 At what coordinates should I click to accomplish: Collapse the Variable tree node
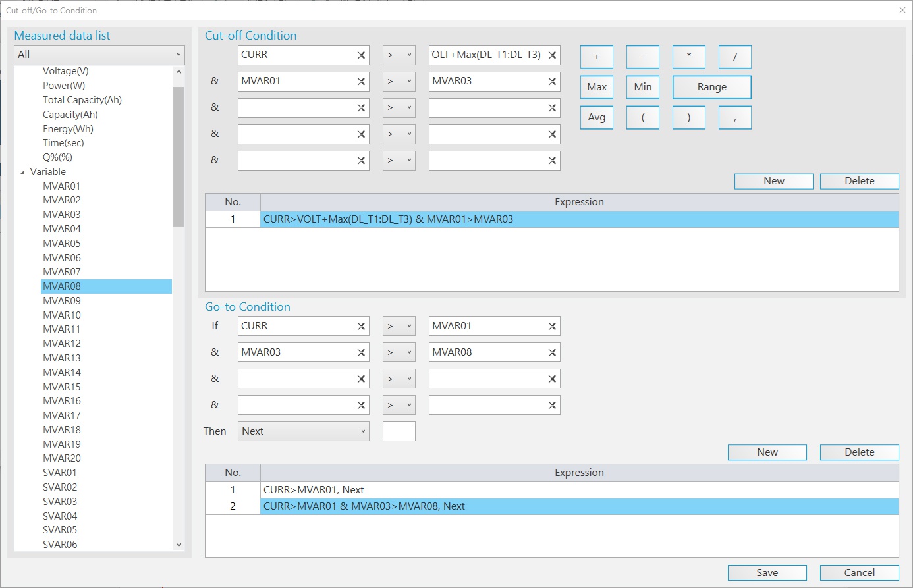tap(23, 172)
